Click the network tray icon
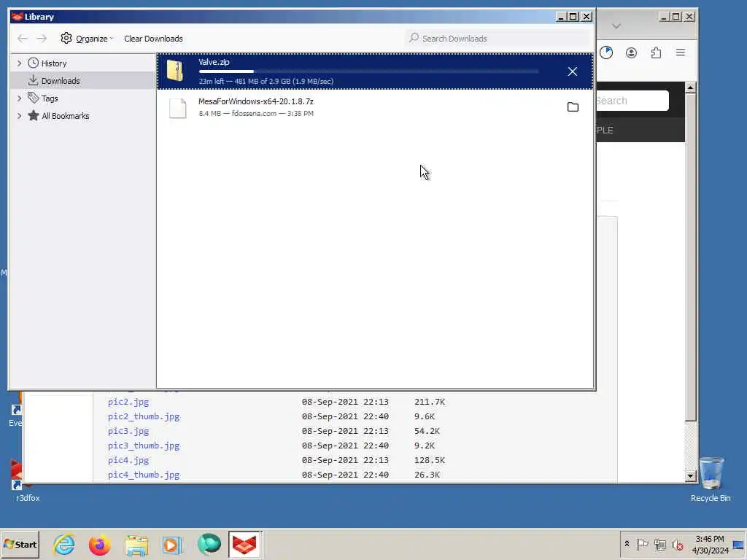Image resolution: width=747 pixels, height=560 pixels. 659,544
